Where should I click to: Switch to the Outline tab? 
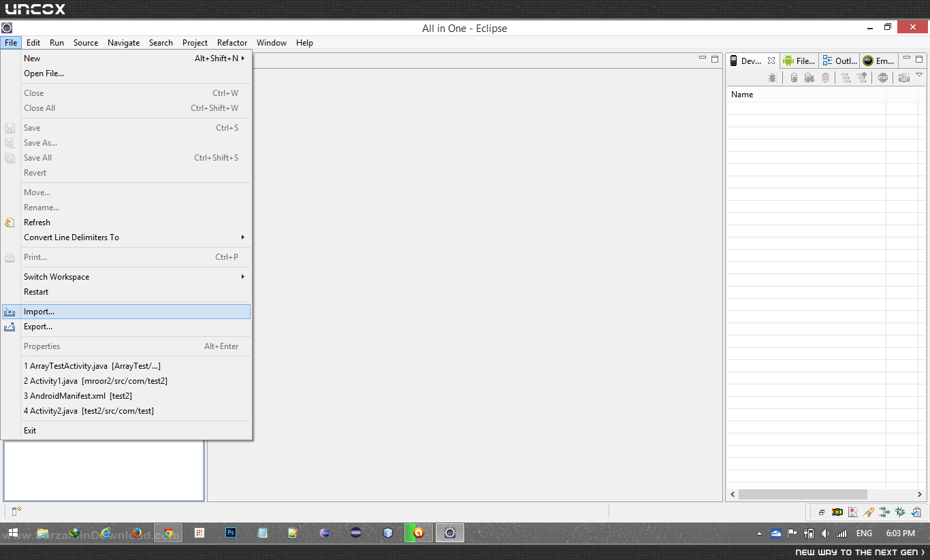click(x=839, y=61)
